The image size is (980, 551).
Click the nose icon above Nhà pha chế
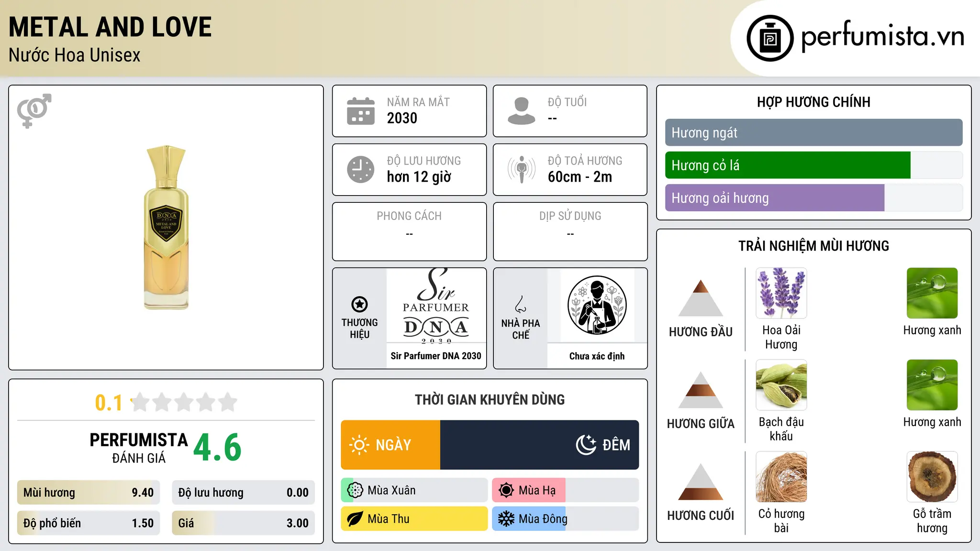tap(521, 304)
